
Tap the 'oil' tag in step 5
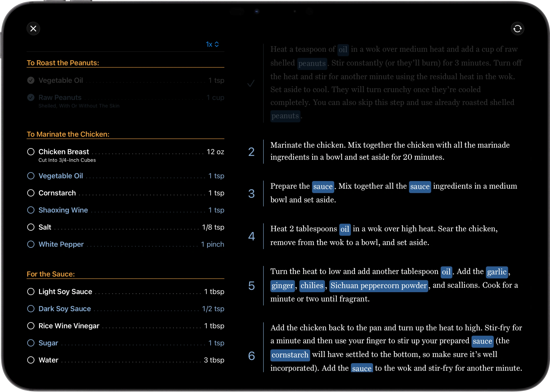(x=446, y=272)
